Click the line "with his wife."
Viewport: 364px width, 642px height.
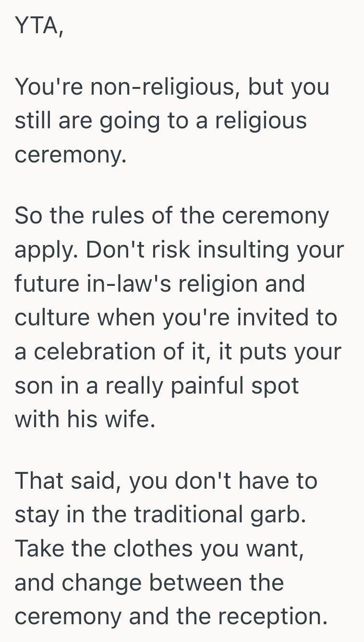tap(85, 420)
